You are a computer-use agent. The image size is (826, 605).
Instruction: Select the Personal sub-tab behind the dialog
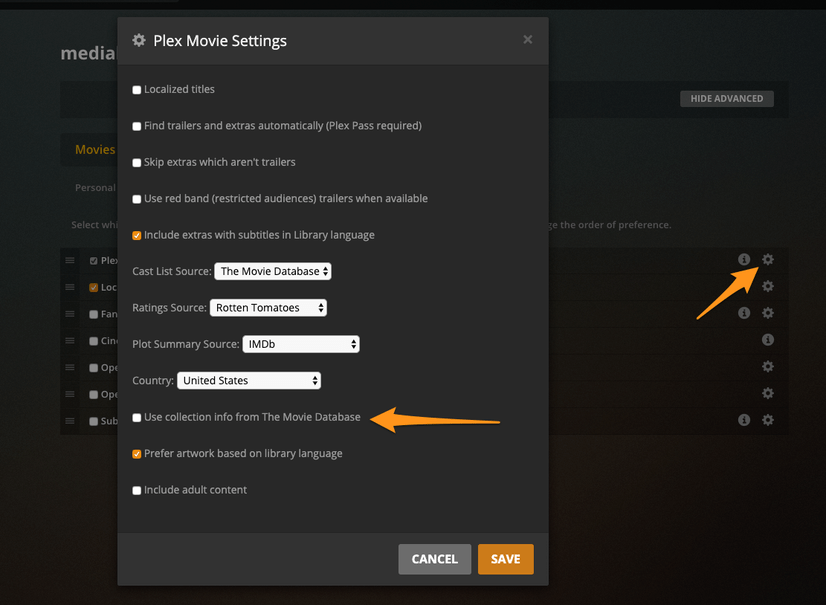point(95,187)
